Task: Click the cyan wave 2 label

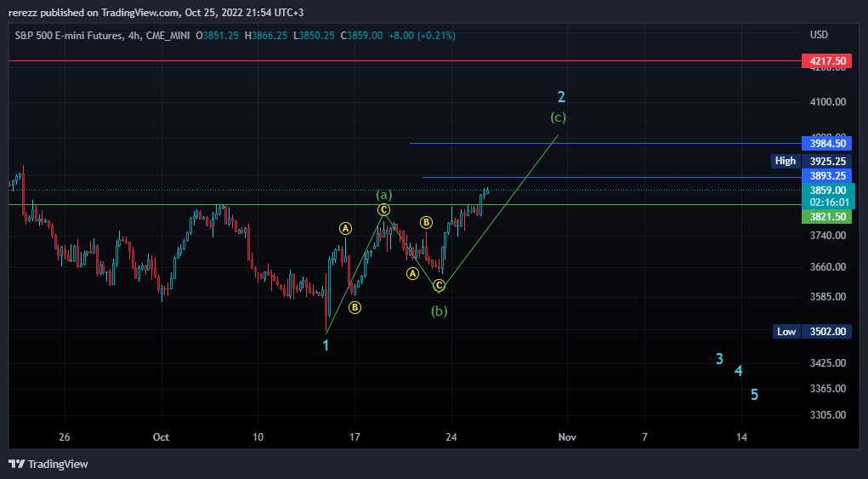Action: 561,97
